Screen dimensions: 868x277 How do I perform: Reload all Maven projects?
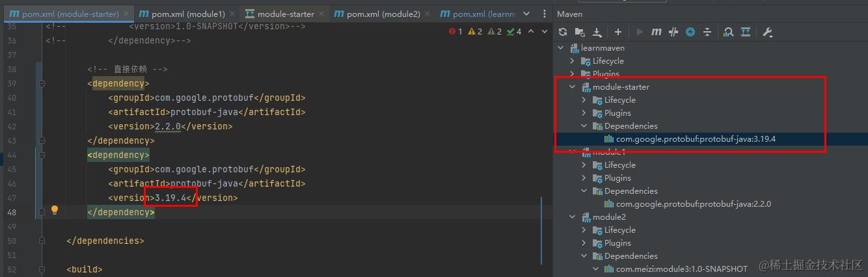point(563,32)
